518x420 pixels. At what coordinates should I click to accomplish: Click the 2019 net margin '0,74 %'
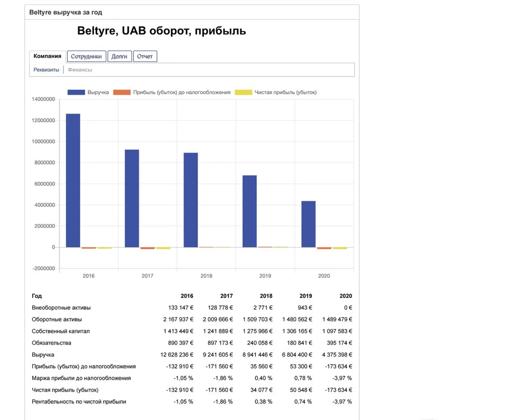pos(303,402)
